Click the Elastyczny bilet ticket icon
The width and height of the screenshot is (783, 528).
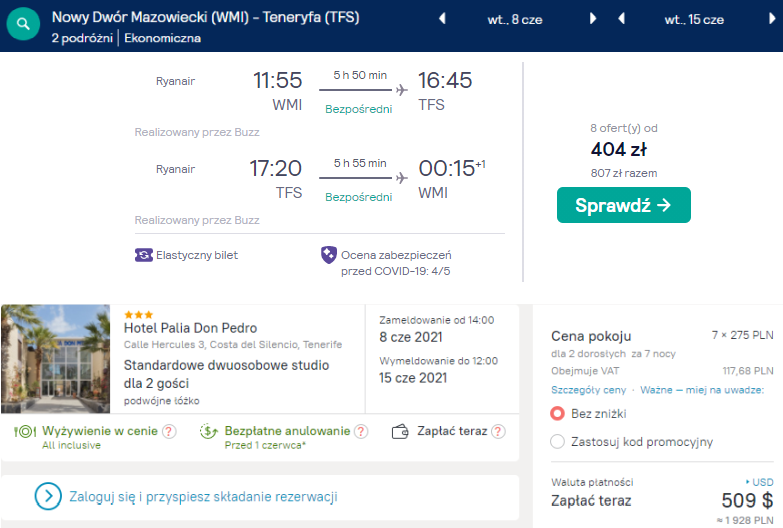[x=143, y=255]
